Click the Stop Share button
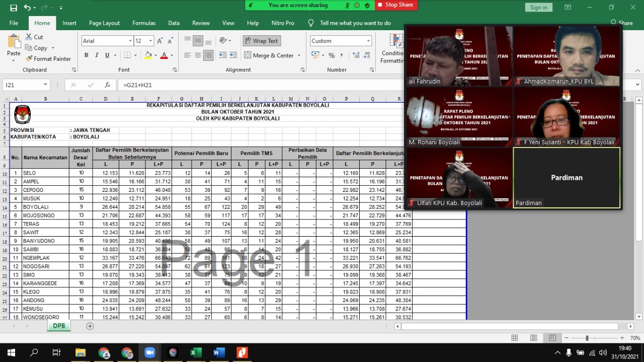 [x=395, y=5]
